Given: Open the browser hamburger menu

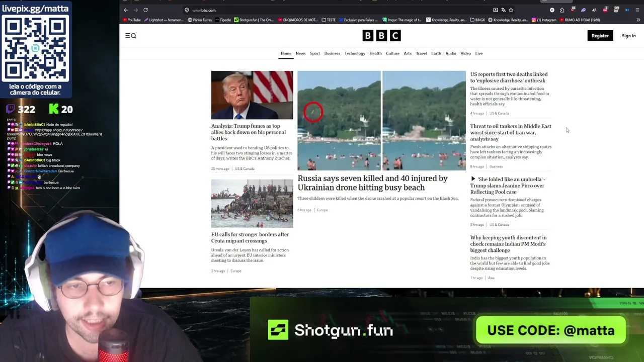Looking at the screenshot, I should pyautogui.click(x=637, y=10).
